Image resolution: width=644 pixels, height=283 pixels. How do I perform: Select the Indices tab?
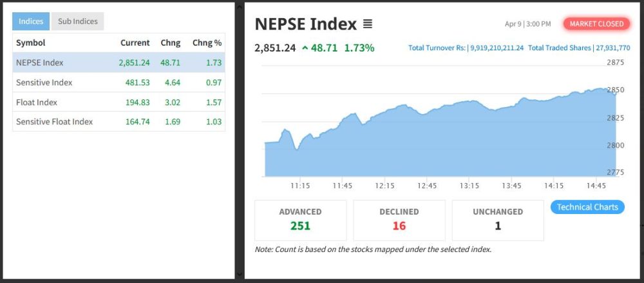pos(31,21)
